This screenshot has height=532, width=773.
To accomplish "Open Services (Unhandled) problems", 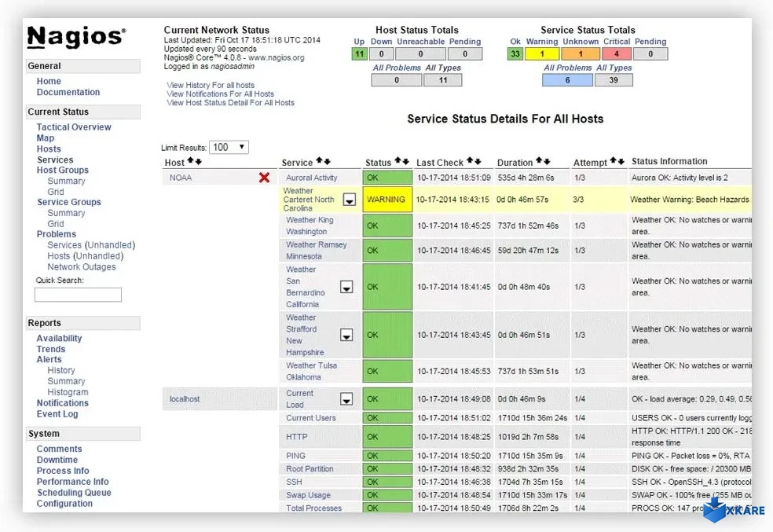I will click(x=91, y=245).
